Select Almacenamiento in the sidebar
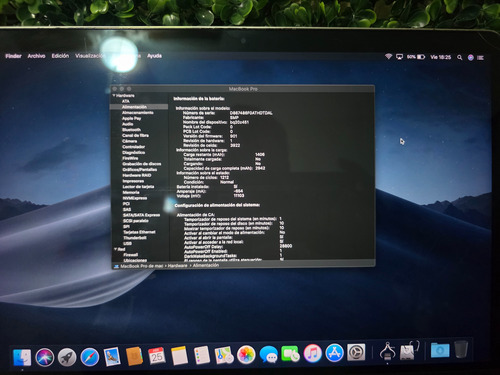Viewport: 500px width, 375px height. point(138,113)
